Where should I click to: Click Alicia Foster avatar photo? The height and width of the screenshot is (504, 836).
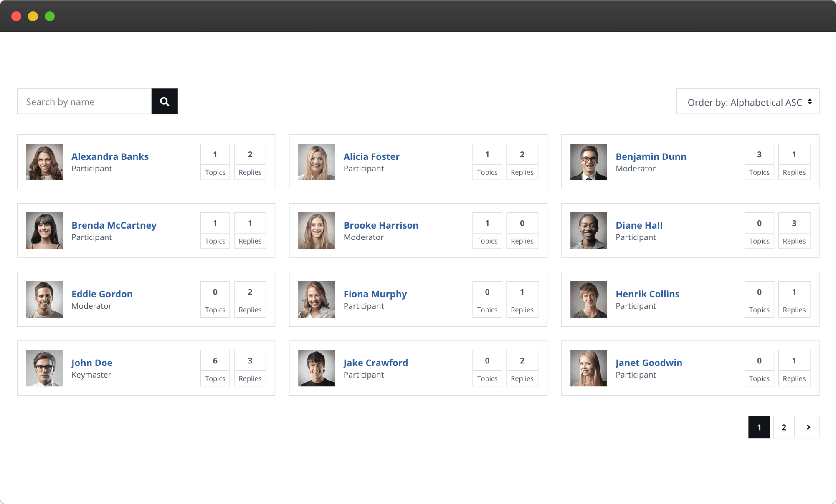tap(317, 162)
